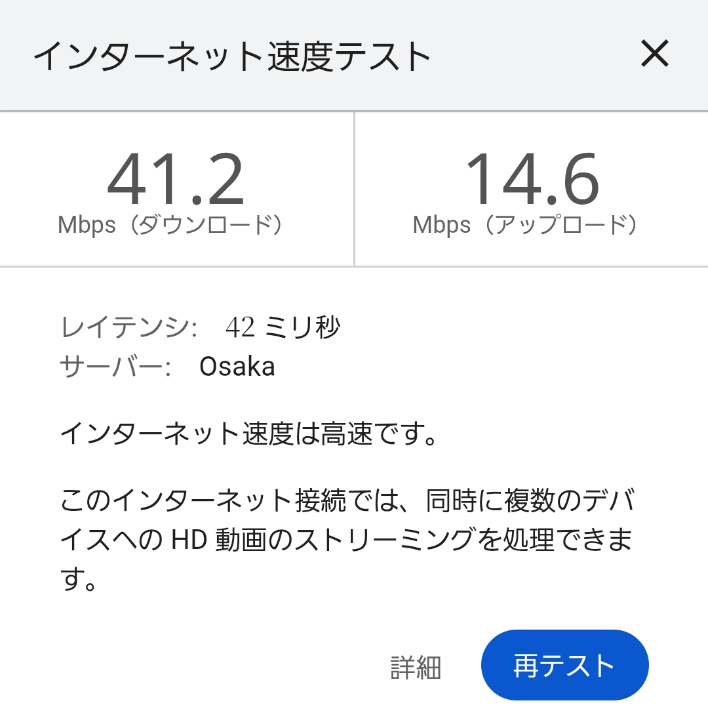The image size is (708, 728).
Task: Open the 詳細 details link
Action: click(416, 668)
